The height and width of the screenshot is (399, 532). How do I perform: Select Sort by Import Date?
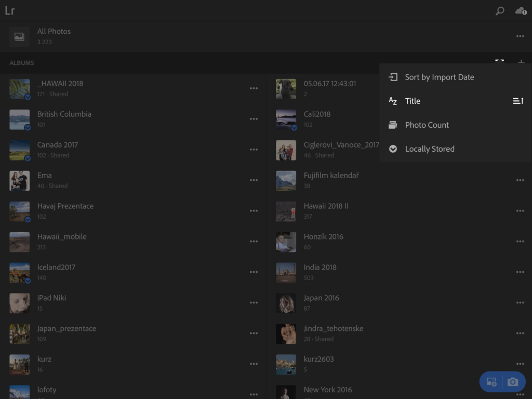tap(440, 77)
